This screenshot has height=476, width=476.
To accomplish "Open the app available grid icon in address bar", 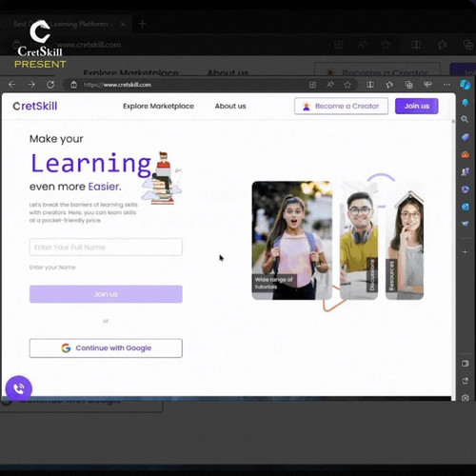I will [x=312, y=85].
